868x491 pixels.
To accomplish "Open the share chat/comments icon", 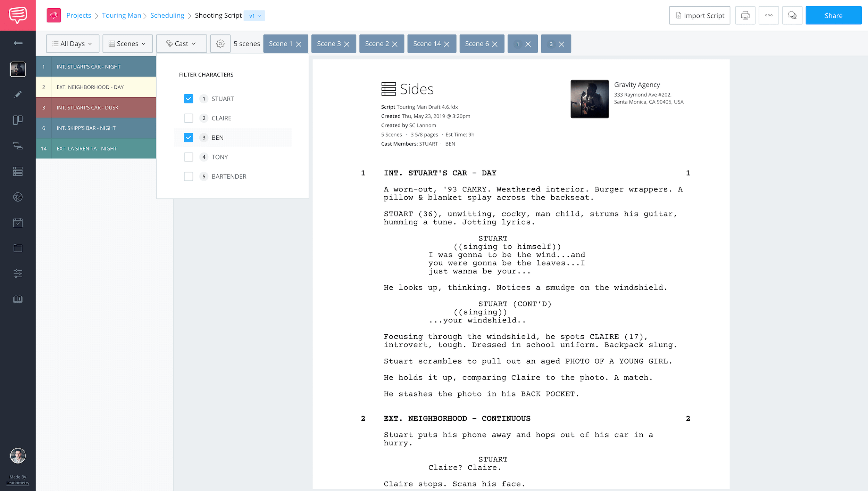I will (x=792, y=15).
